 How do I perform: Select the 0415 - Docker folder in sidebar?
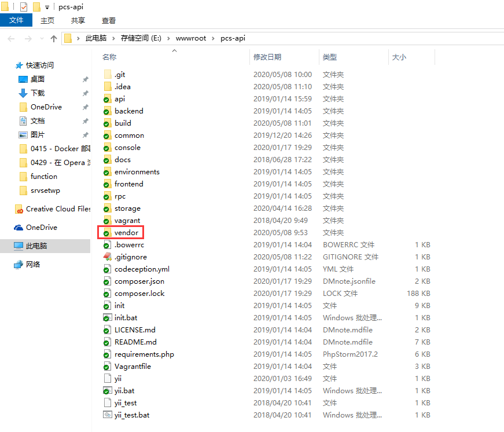click(x=60, y=149)
